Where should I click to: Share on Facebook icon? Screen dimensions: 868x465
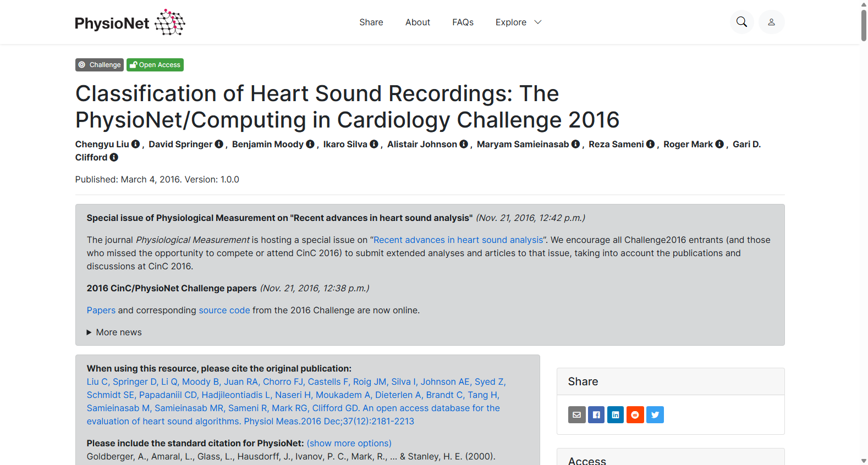[x=596, y=415]
